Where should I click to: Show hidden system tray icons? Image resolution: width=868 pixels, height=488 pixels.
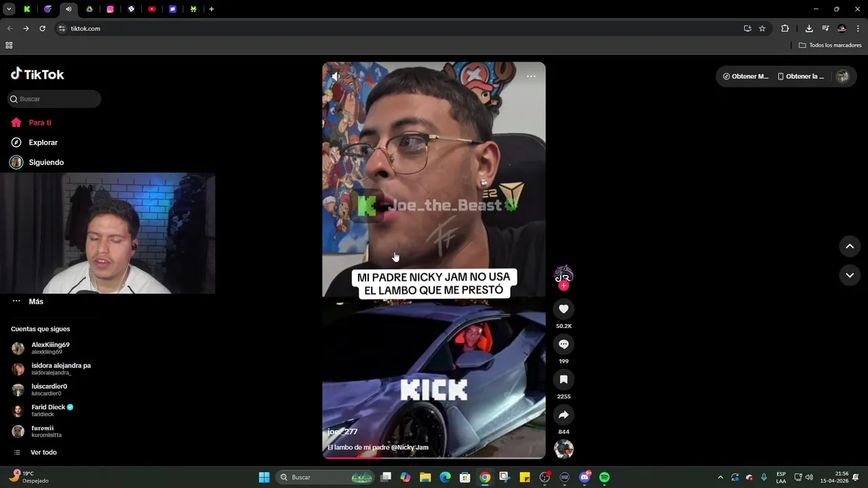[x=720, y=477]
